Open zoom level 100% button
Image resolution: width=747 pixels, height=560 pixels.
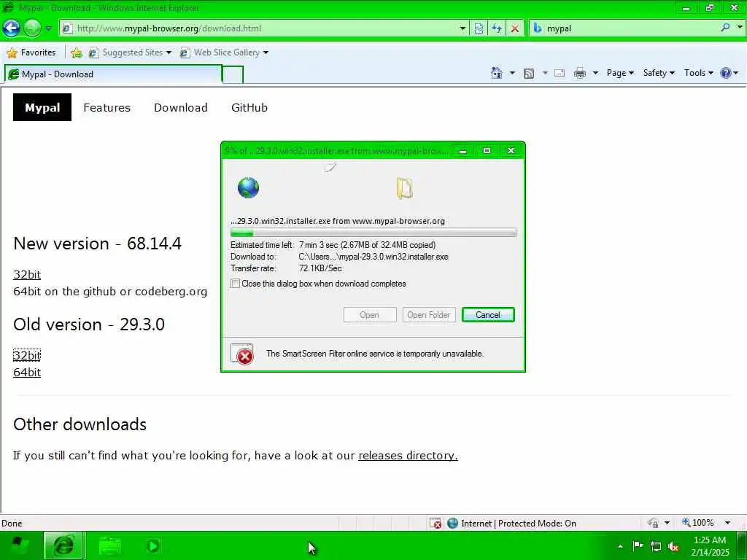click(698, 523)
